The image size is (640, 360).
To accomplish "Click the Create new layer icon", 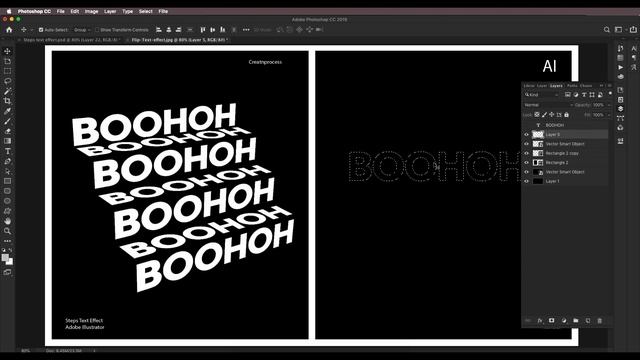I will click(588, 321).
